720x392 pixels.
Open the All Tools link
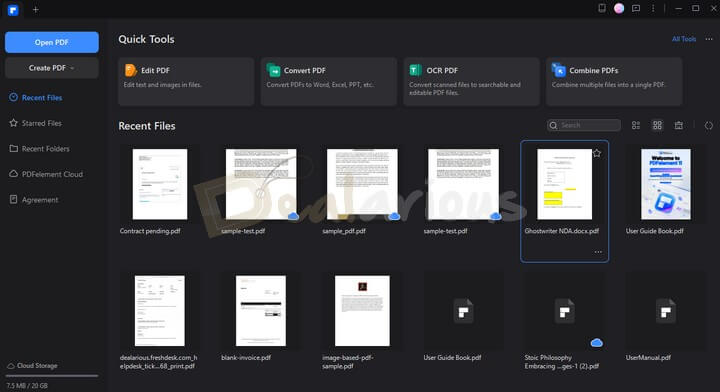click(684, 39)
